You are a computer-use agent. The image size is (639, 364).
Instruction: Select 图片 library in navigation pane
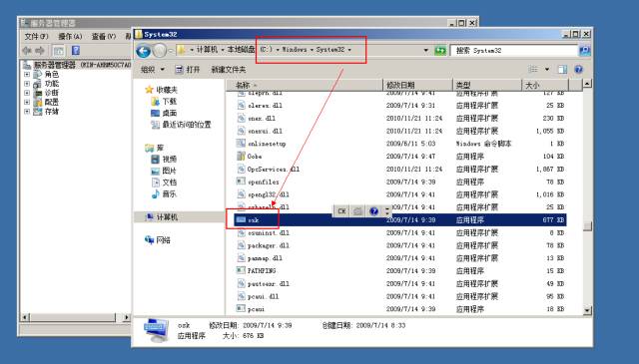pos(169,171)
